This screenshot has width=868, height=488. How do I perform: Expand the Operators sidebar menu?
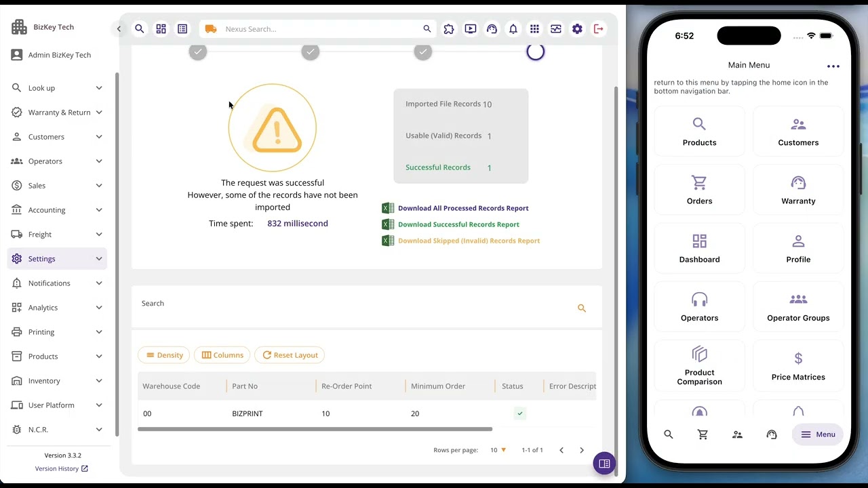[58, 161]
